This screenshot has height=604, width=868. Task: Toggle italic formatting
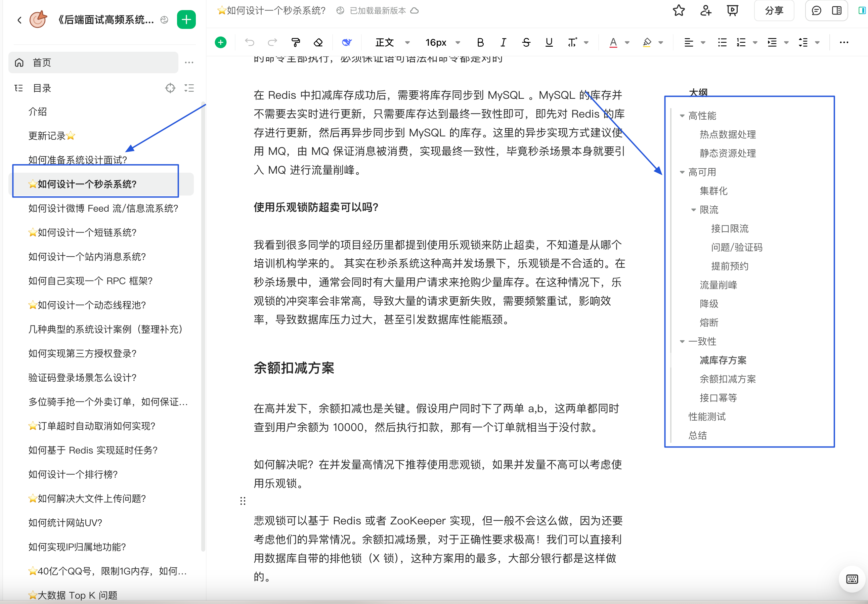pos(503,42)
